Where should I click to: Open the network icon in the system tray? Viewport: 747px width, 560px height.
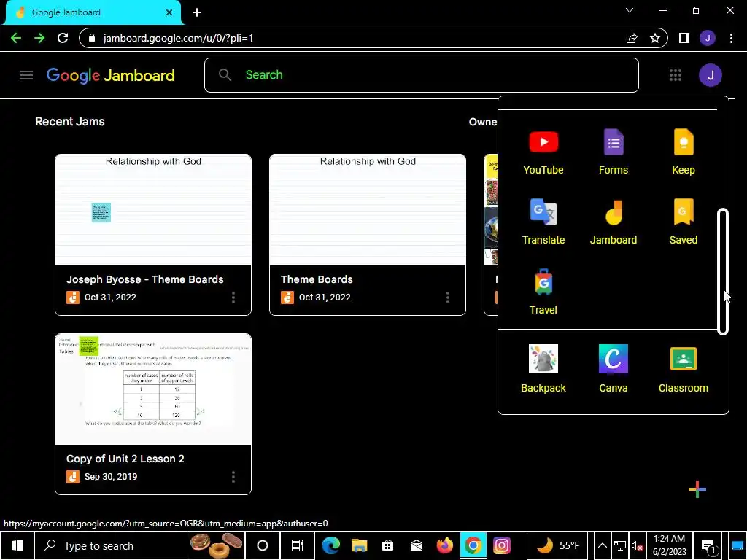(619, 545)
